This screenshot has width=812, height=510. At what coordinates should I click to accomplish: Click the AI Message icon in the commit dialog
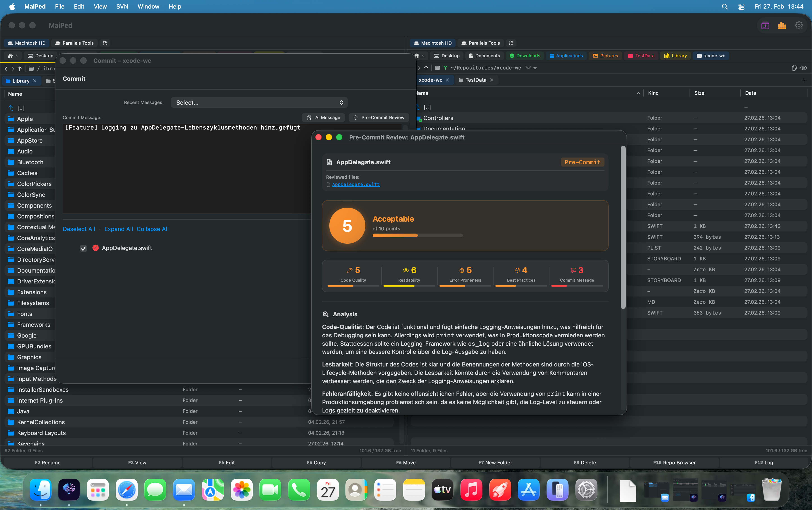[309, 117]
